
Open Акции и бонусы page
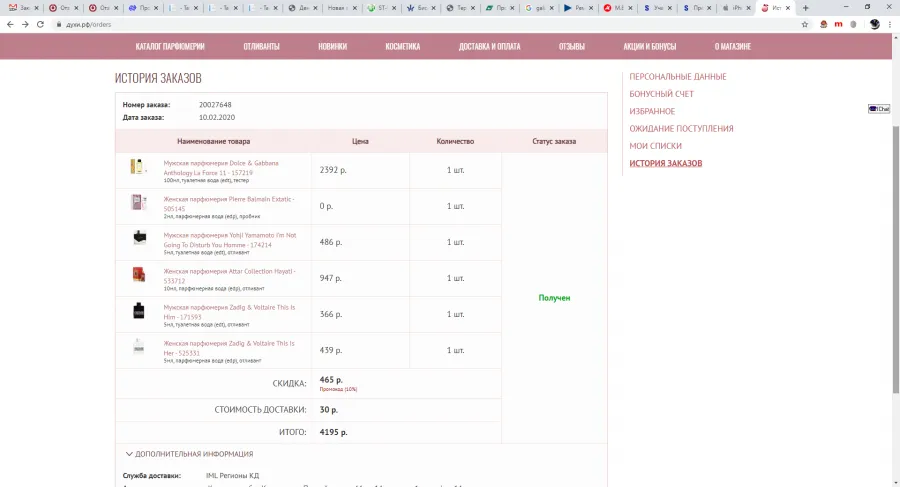650,47
